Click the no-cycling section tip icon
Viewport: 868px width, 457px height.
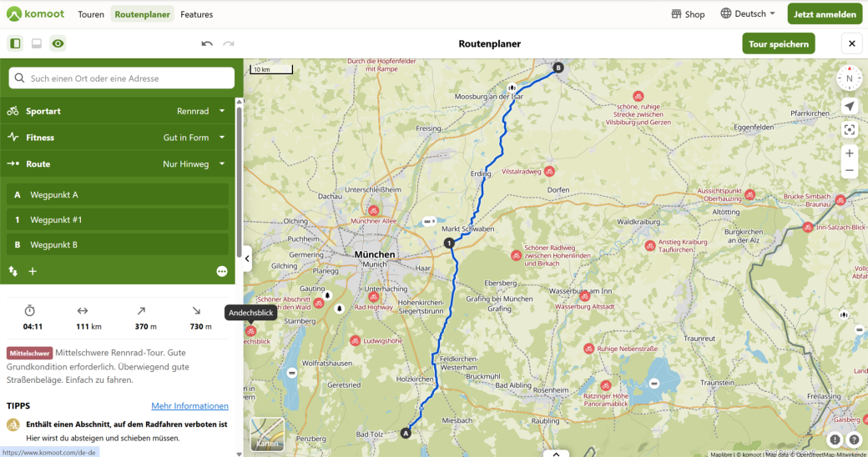click(13, 425)
